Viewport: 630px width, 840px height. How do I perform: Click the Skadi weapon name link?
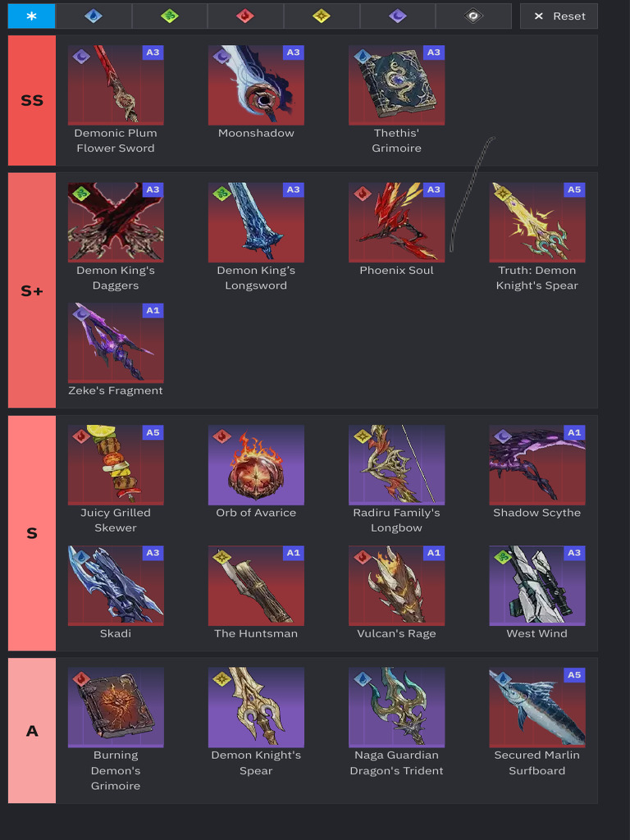coord(116,633)
